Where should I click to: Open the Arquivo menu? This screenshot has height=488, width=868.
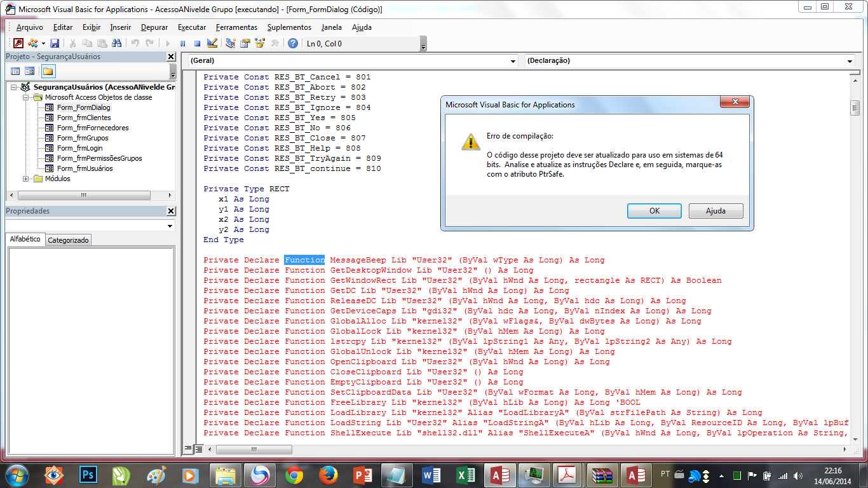[x=29, y=27]
